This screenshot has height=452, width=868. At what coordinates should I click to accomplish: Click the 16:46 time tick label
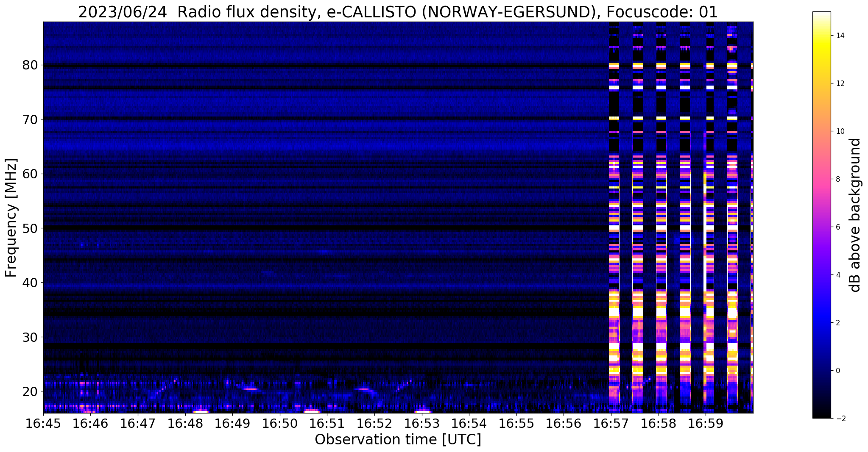91,424
